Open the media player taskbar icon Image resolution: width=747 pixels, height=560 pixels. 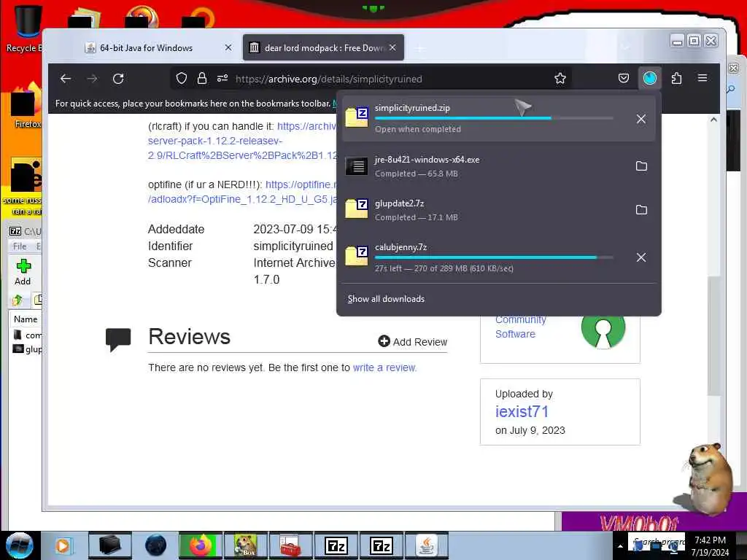63,545
